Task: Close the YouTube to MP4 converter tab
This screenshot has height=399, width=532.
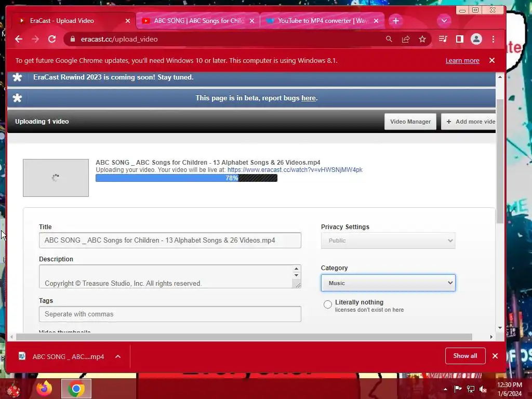Action: [x=376, y=21]
